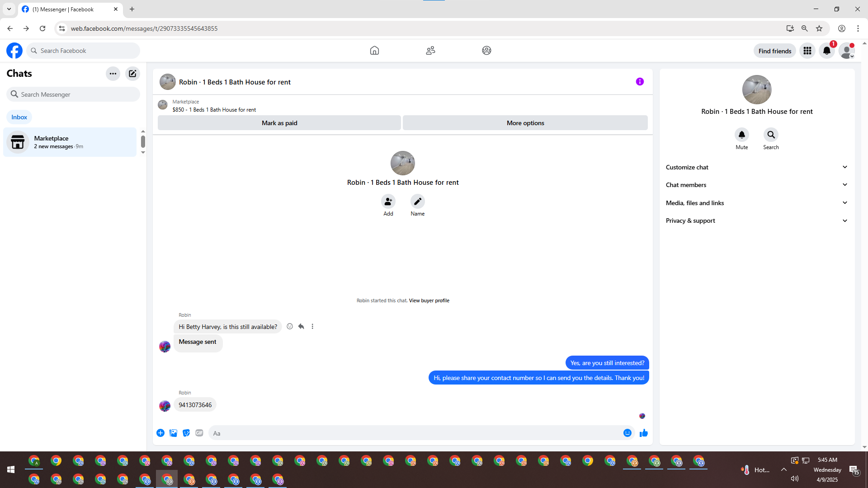Go back to previous page in Chrome
The height and width of the screenshot is (488, 868).
10,28
